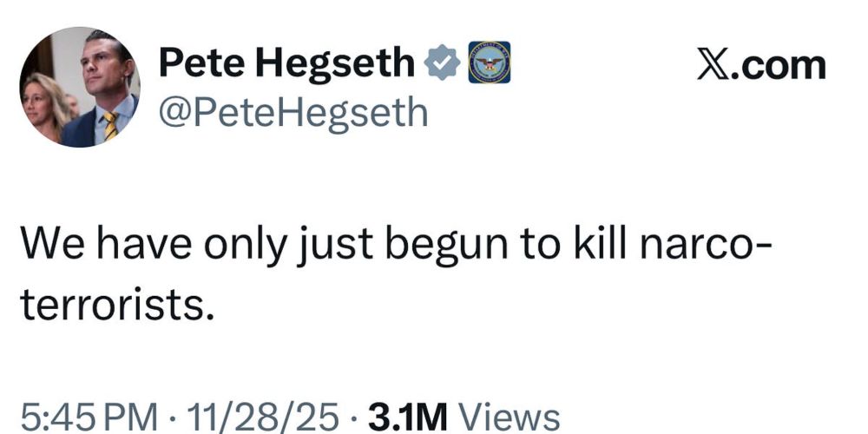Select the eagle emblem inside the seal badge
The width and height of the screenshot is (868, 434).
point(490,63)
